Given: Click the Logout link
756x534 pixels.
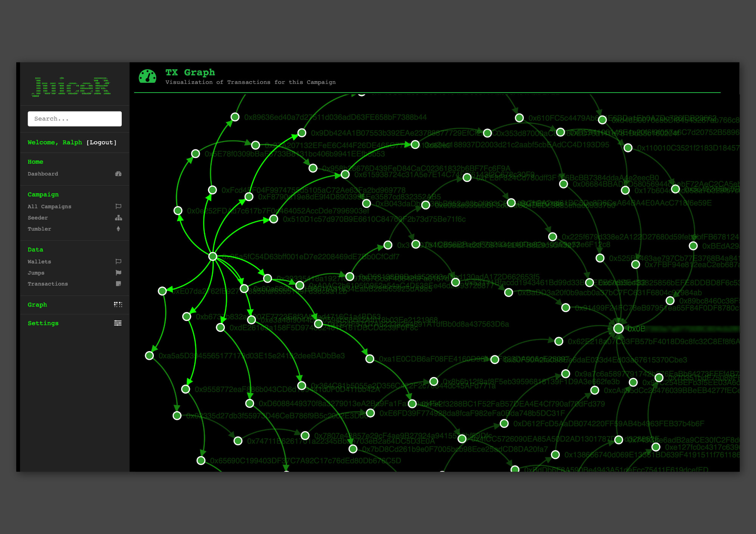Looking at the screenshot, I should [101, 142].
